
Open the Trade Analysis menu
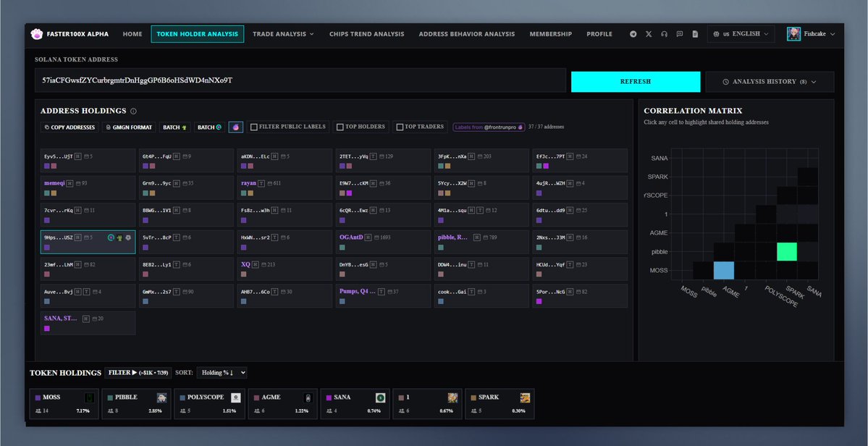click(x=283, y=34)
